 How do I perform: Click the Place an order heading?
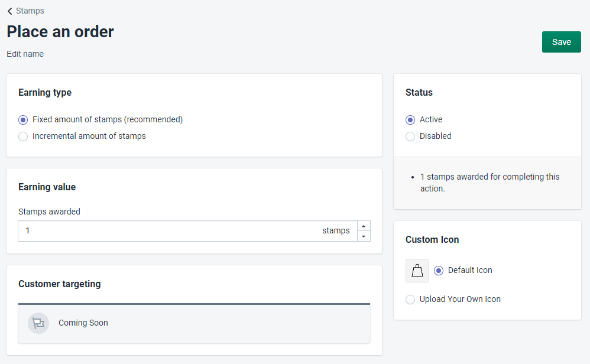[x=60, y=32]
